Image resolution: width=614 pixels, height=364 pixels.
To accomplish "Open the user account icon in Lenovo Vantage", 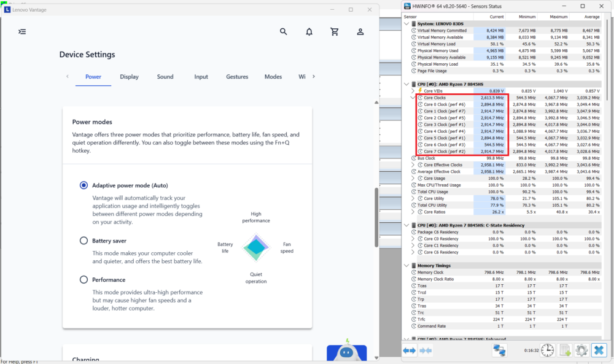I will (x=360, y=32).
